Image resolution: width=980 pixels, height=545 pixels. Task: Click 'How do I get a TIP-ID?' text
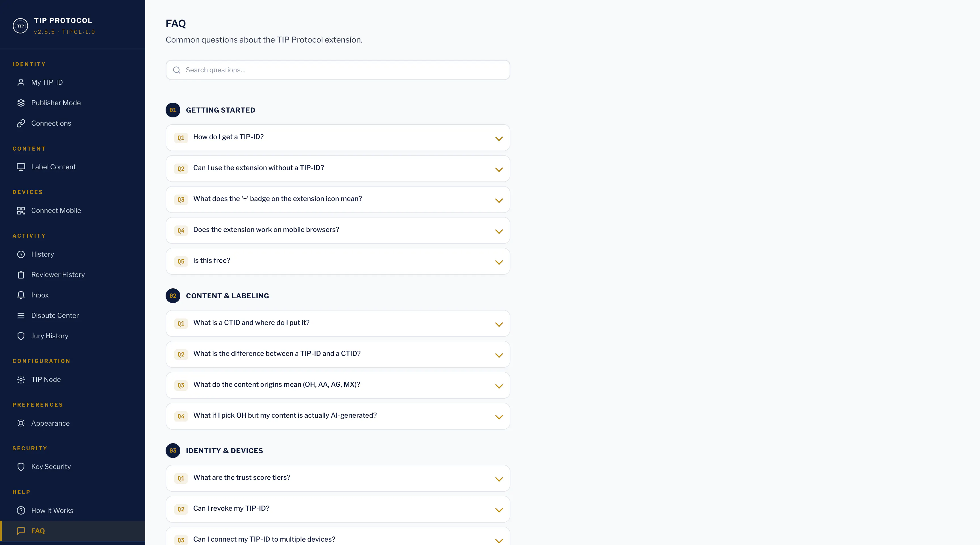coord(228,137)
